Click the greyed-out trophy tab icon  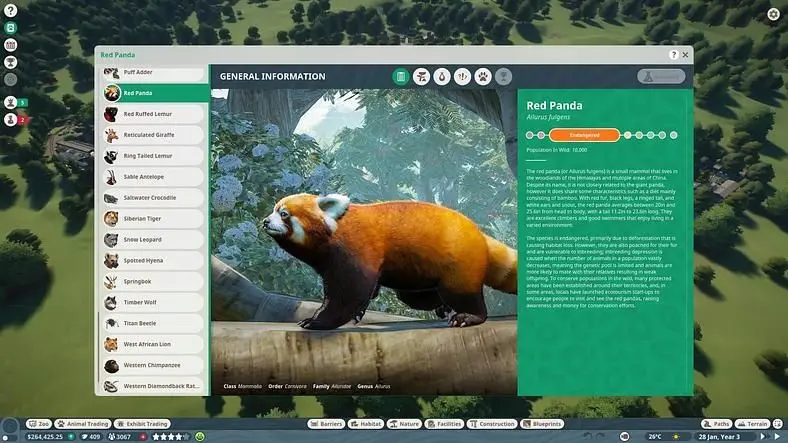pos(504,76)
